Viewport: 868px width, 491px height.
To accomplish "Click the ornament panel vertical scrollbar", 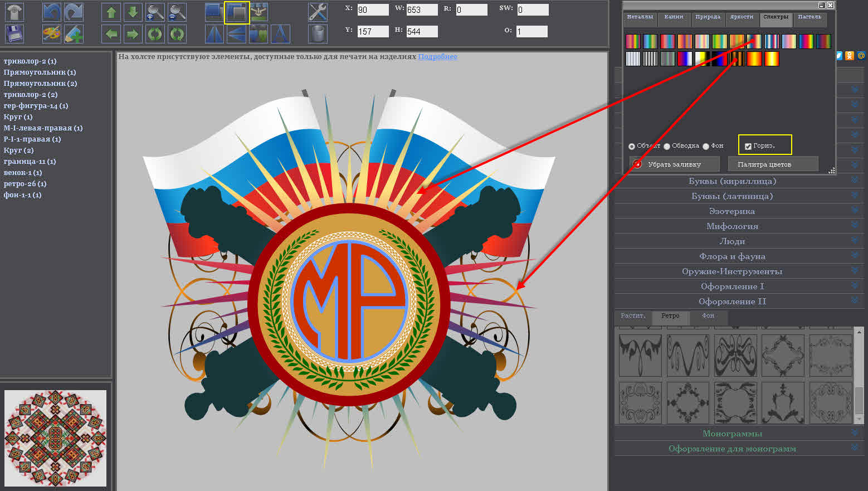I will click(859, 376).
